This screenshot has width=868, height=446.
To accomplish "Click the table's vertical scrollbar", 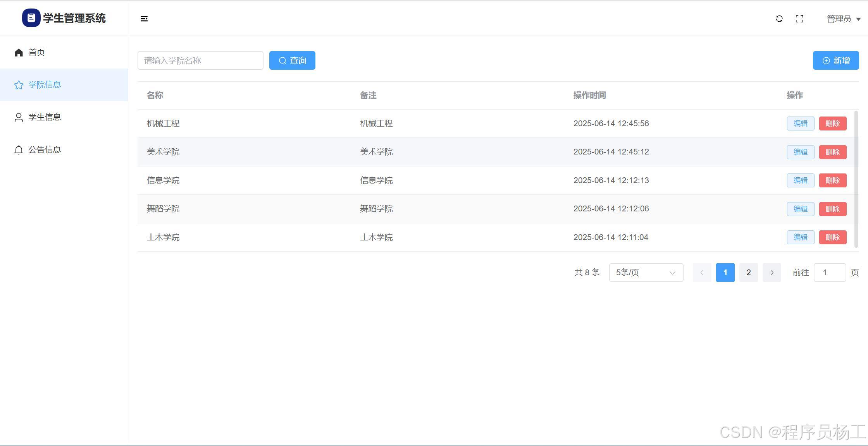I will 856,179.
